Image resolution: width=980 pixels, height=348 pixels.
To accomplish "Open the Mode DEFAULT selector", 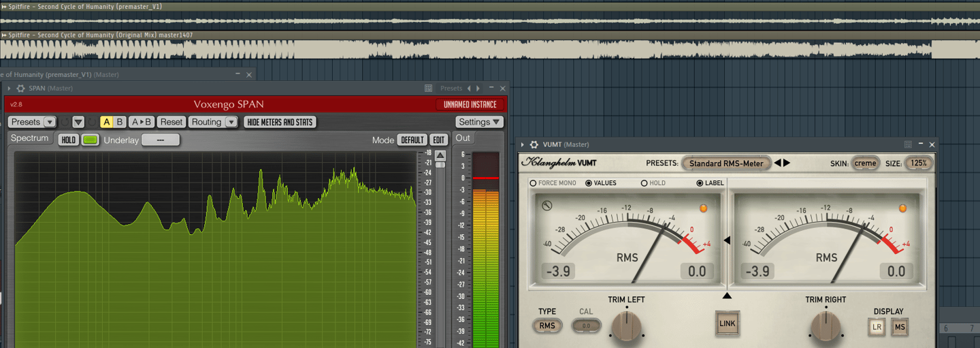I will [x=412, y=140].
